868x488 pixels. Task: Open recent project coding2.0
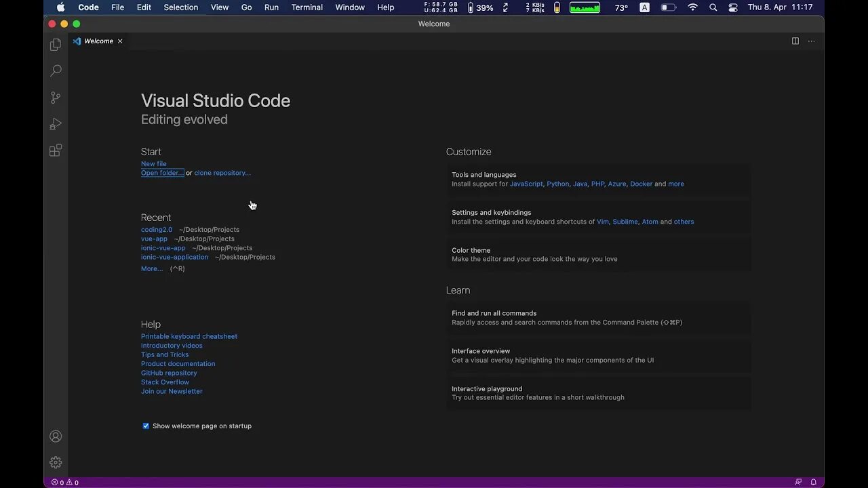[157, 230]
